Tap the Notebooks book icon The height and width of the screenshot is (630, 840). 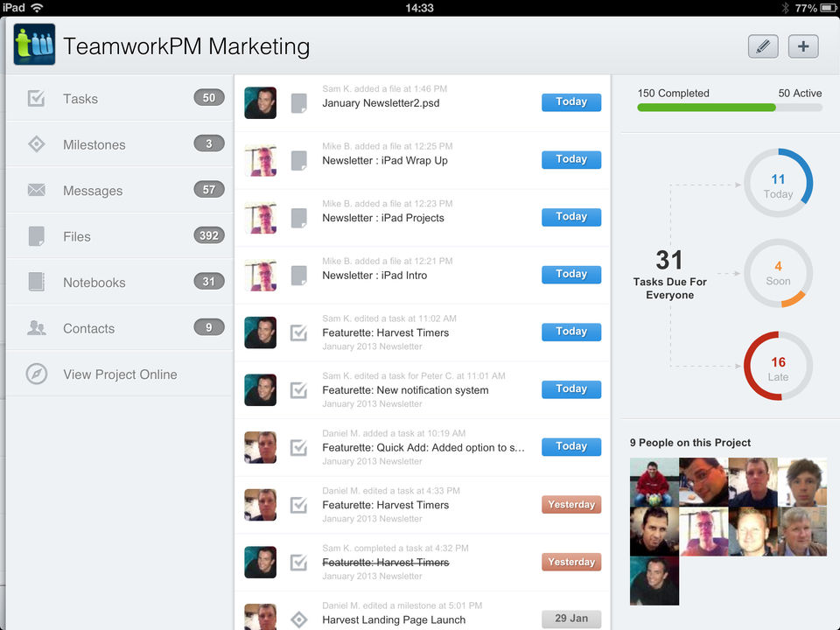click(x=36, y=282)
